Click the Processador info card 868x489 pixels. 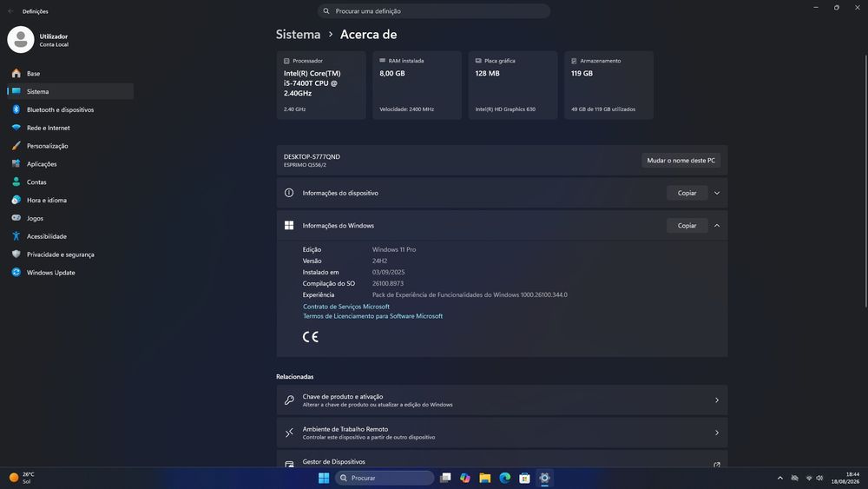point(321,85)
